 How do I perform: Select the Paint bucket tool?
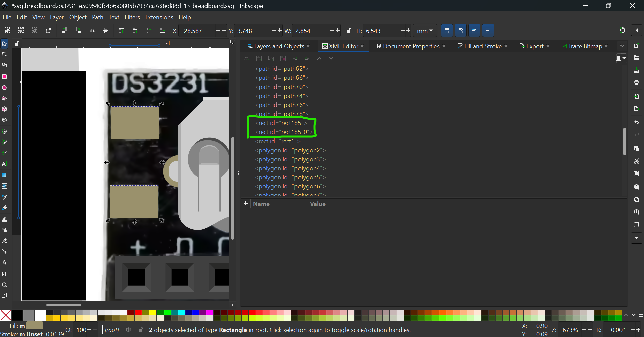pos(4,208)
